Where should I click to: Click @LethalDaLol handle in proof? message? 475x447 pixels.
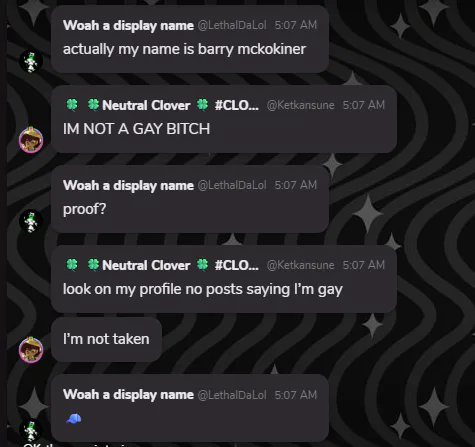click(232, 185)
